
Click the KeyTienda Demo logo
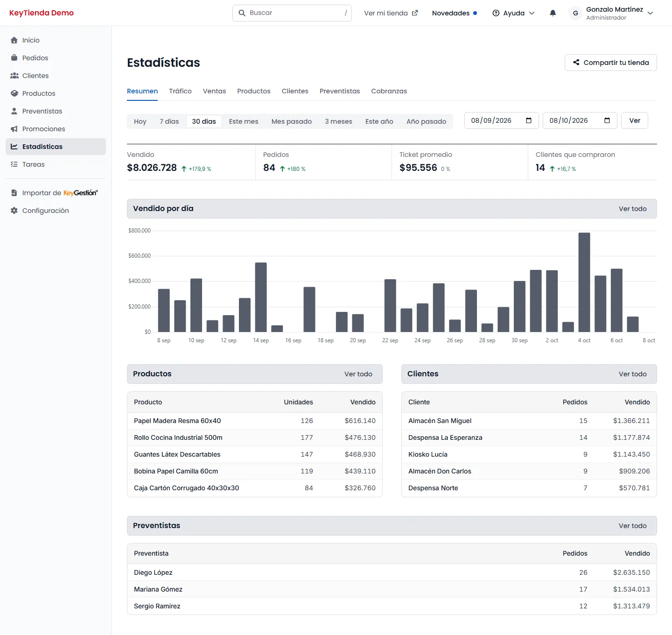[42, 13]
